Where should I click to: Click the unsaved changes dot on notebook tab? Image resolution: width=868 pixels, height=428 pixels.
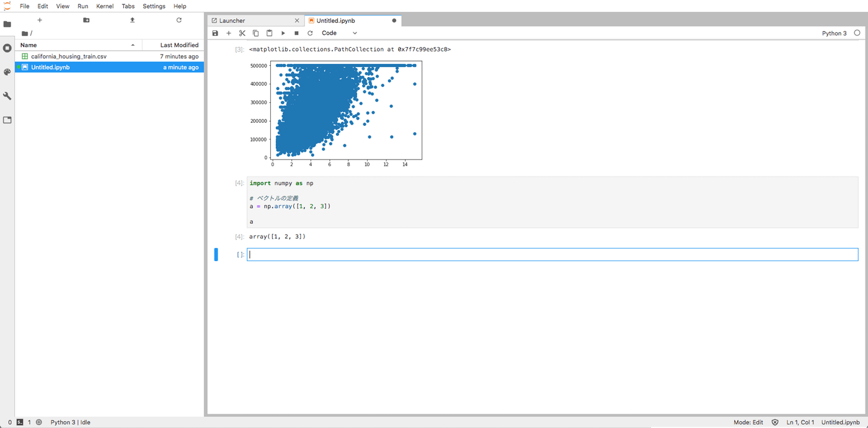point(394,20)
